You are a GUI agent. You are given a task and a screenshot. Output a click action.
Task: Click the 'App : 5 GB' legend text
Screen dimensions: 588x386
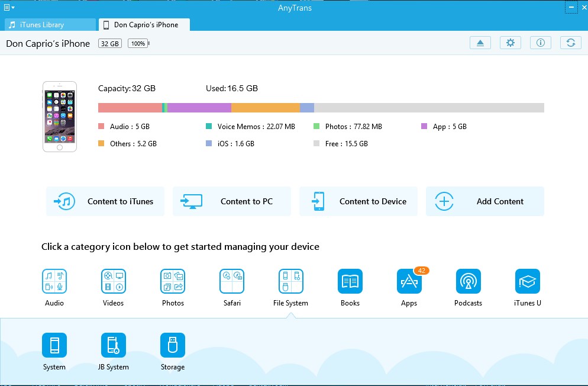pyautogui.click(x=450, y=127)
